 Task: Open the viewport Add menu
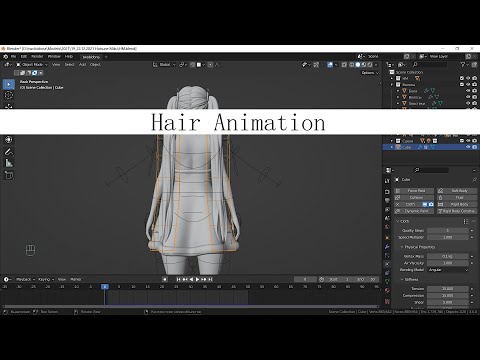82,65
